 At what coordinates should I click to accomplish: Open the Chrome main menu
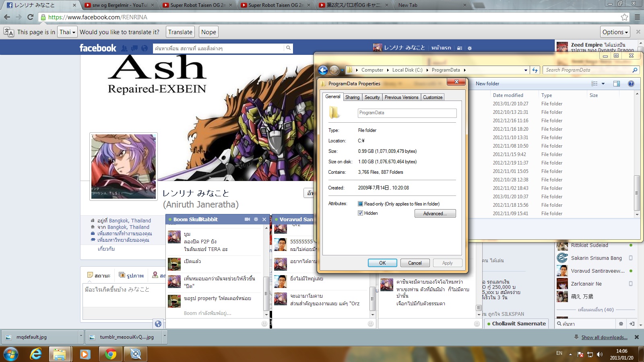pyautogui.click(x=637, y=17)
